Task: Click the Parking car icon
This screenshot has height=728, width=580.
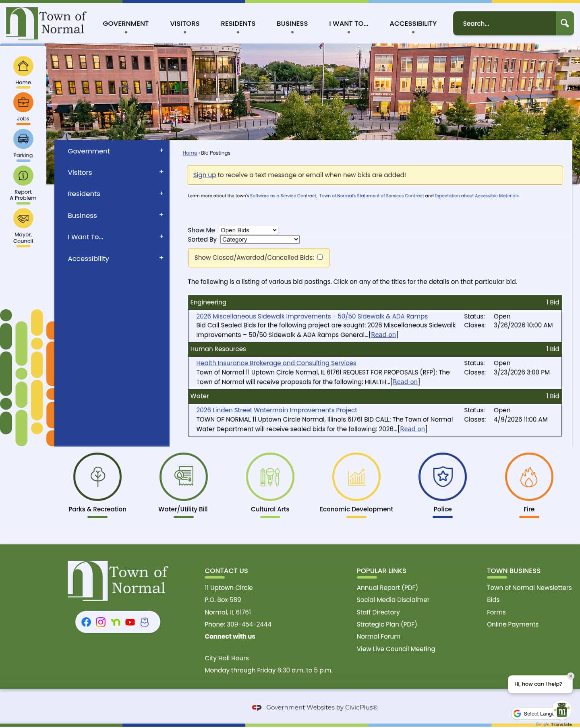Action: point(23,139)
